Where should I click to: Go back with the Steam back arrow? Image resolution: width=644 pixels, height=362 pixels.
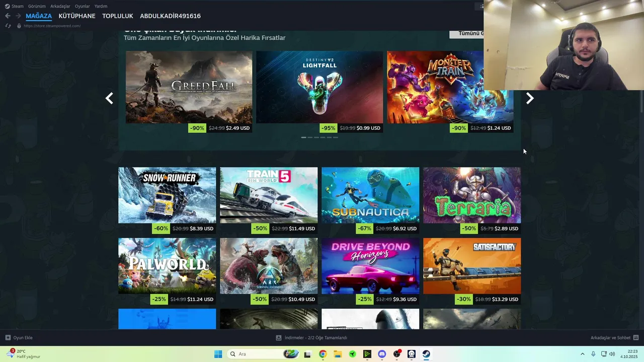[x=8, y=16]
